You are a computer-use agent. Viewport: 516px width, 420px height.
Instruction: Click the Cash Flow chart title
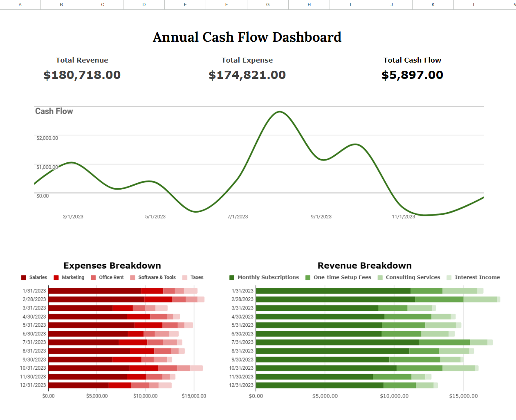point(54,111)
